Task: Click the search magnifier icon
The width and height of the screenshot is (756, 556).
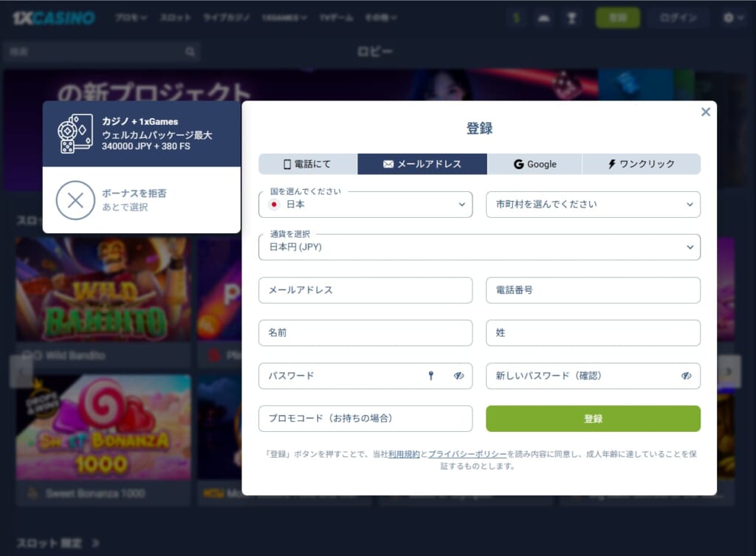Action: (x=190, y=52)
